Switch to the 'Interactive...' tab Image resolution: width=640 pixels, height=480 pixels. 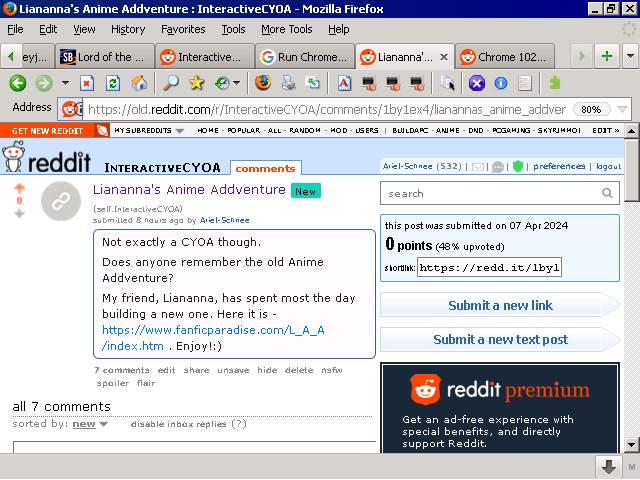point(204,57)
